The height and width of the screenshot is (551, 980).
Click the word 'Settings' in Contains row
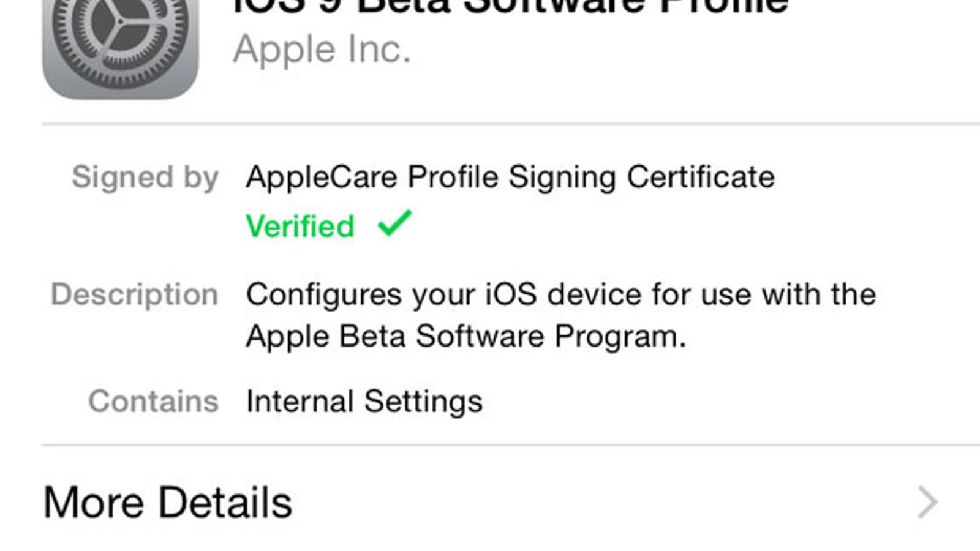pyautogui.click(x=423, y=402)
